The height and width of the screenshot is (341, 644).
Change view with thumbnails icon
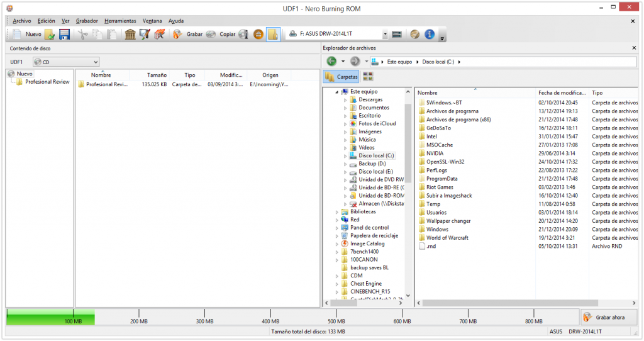(368, 77)
